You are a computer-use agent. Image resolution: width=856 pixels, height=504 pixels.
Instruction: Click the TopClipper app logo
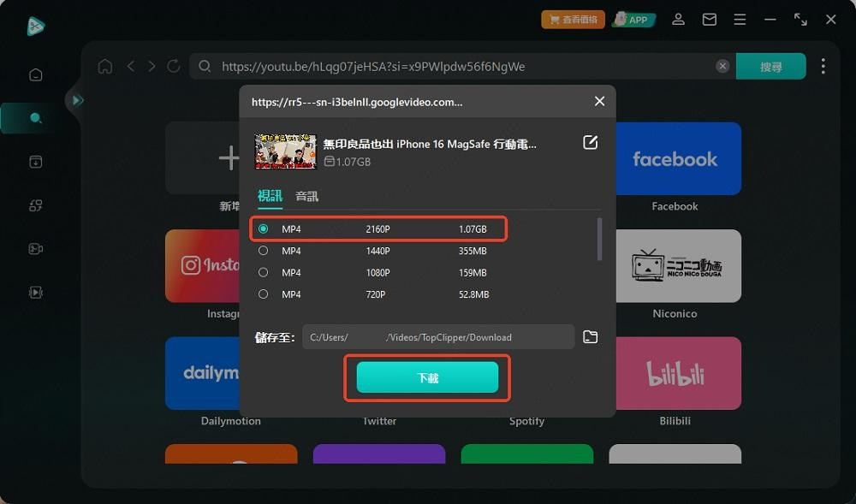[35, 26]
